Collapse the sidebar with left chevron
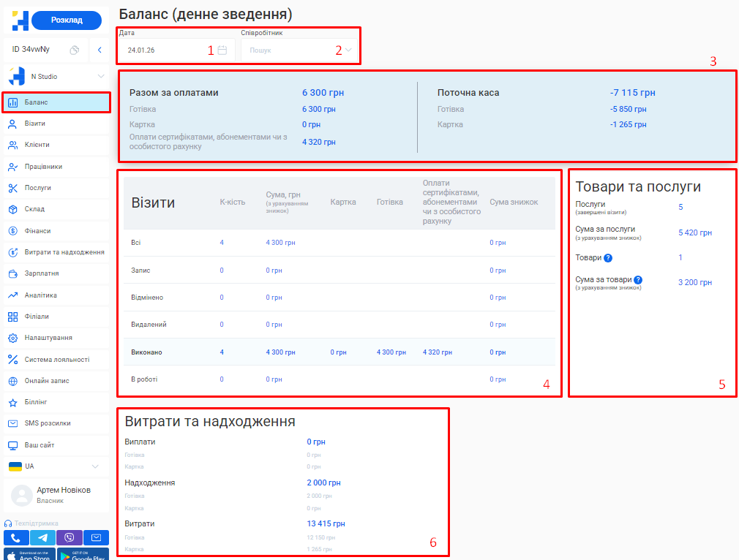739x560 pixels. [100, 50]
